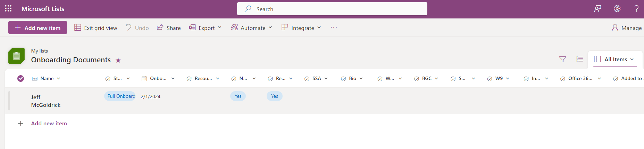Open the more commands ellipsis menu
This screenshot has width=644, height=149.
click(x=334, y=28)
